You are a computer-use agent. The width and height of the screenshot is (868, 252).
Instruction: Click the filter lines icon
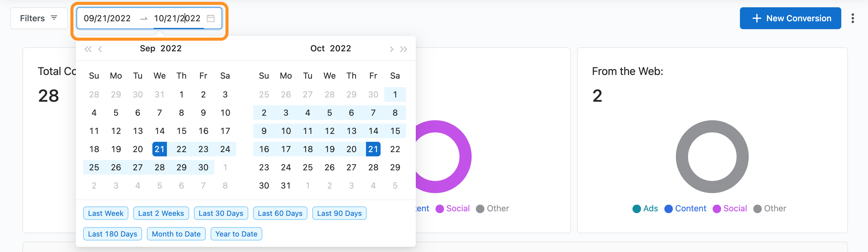(x=54, y=18)
